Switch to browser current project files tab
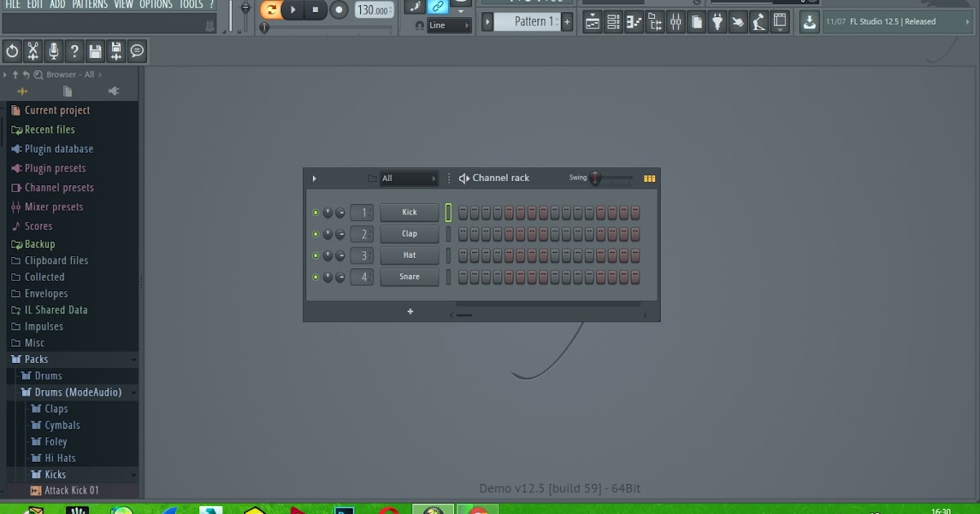980x514 pixels. [x=68, y=91]
